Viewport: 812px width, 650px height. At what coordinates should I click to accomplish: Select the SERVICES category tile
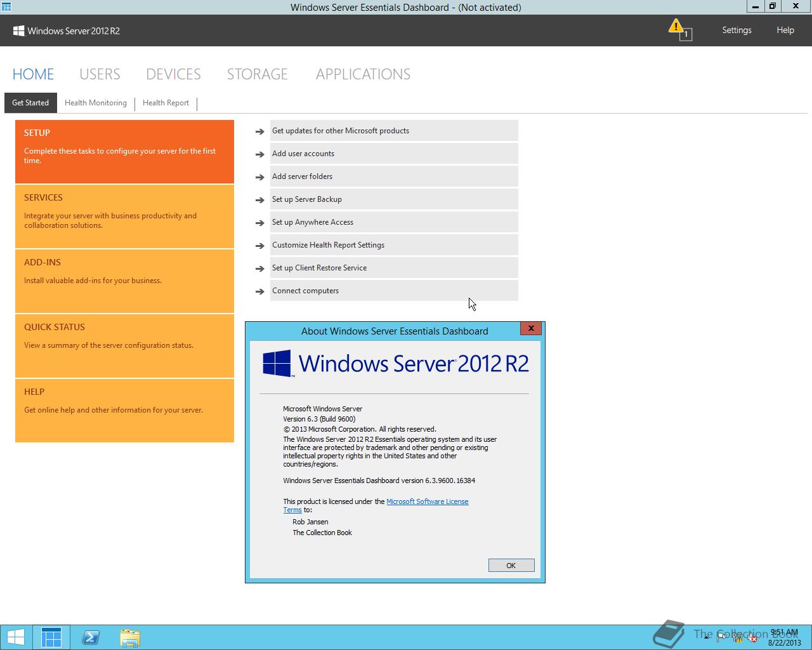coord(124,216)
